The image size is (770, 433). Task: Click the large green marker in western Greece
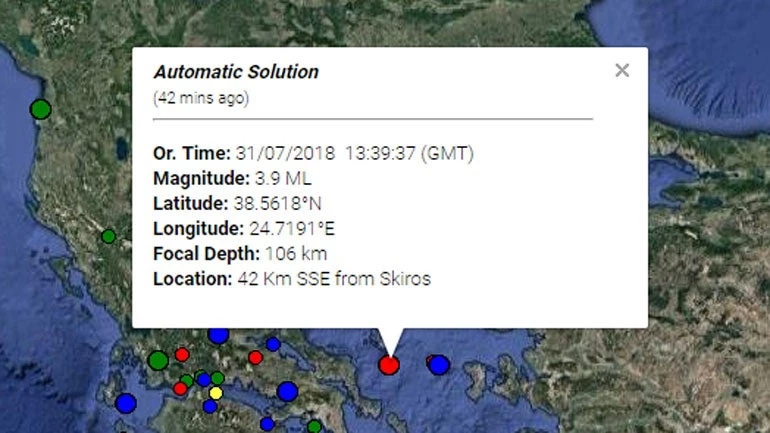tap(158, 360)
